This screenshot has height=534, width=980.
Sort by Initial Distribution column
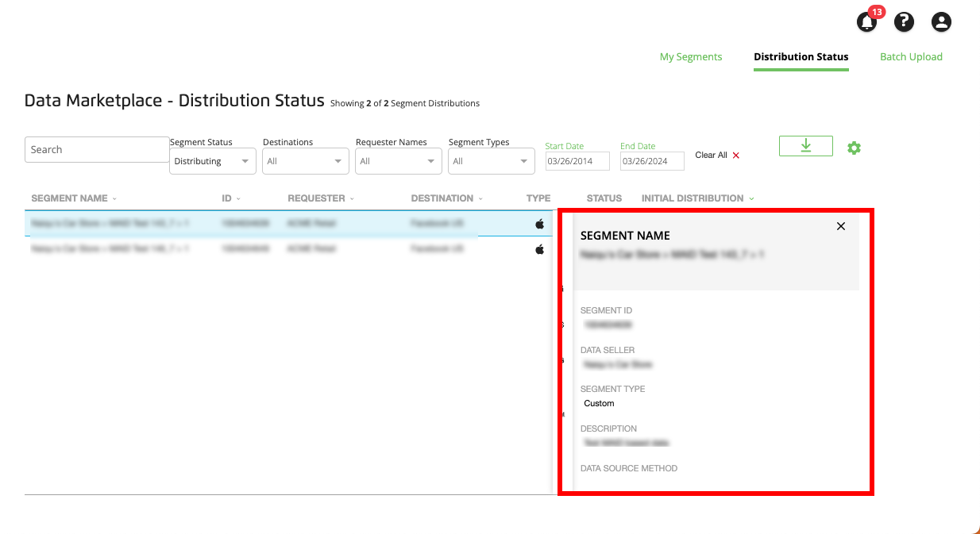(x=698, y=198)
